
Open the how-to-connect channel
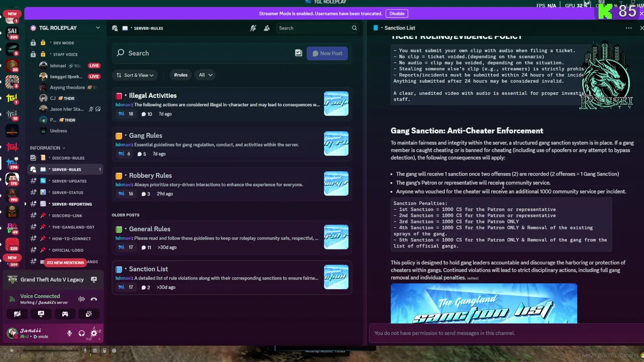point(65,239)
